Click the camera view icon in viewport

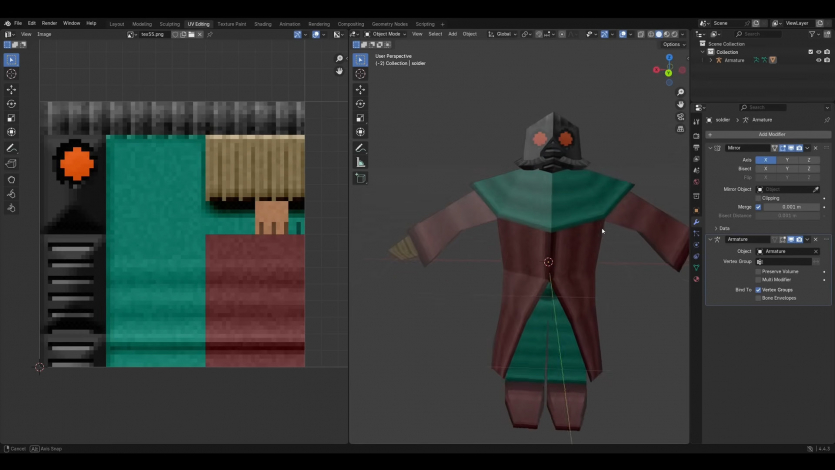point(680,117)
